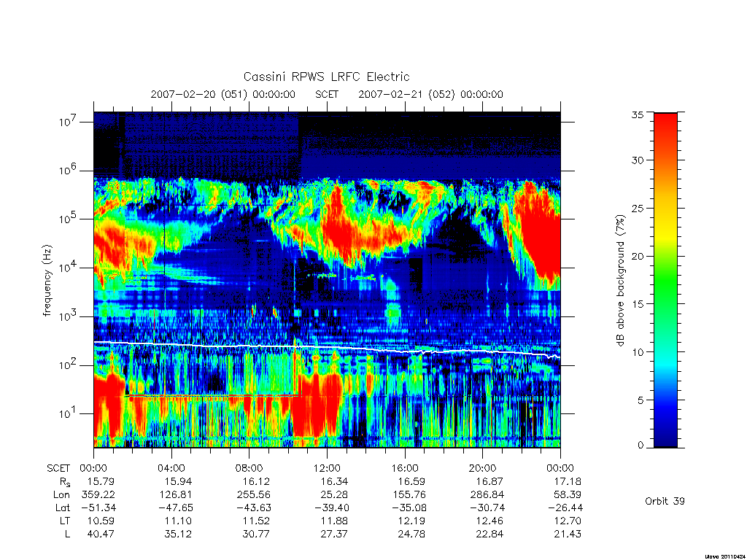Click the 20:00 SCET time label

[x=483, y=468]
